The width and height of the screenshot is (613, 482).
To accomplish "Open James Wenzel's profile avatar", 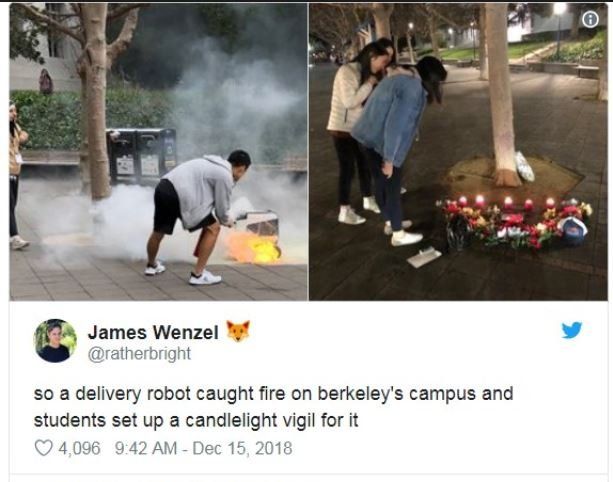I will click(55, 340).
